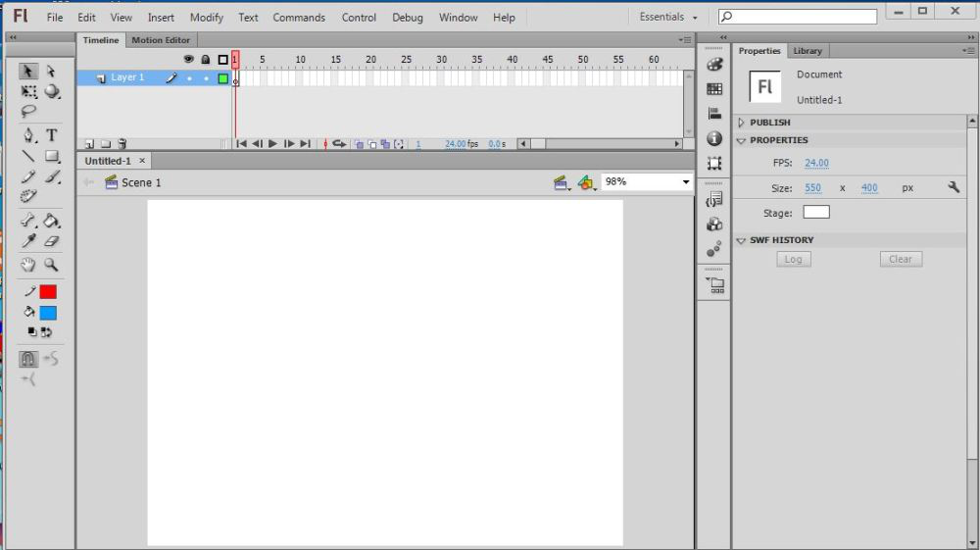
Task: Click the Clear button
Action: (x=901, y=260)
